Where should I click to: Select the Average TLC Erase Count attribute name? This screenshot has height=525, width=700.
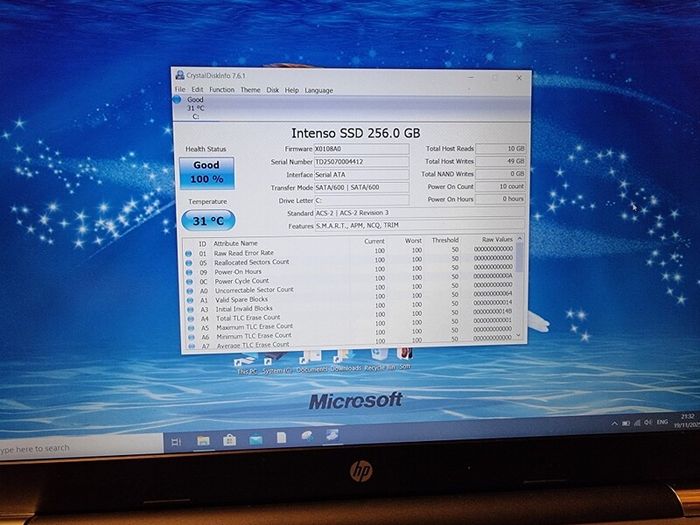tap(253, 345)
